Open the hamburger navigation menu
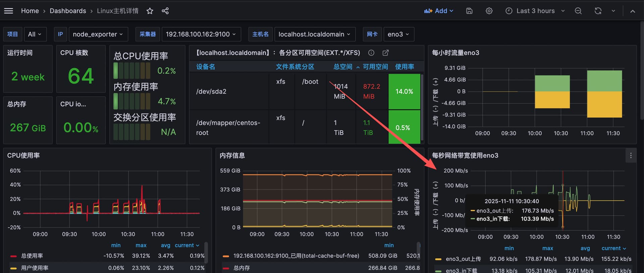 [x=8, y=11]
